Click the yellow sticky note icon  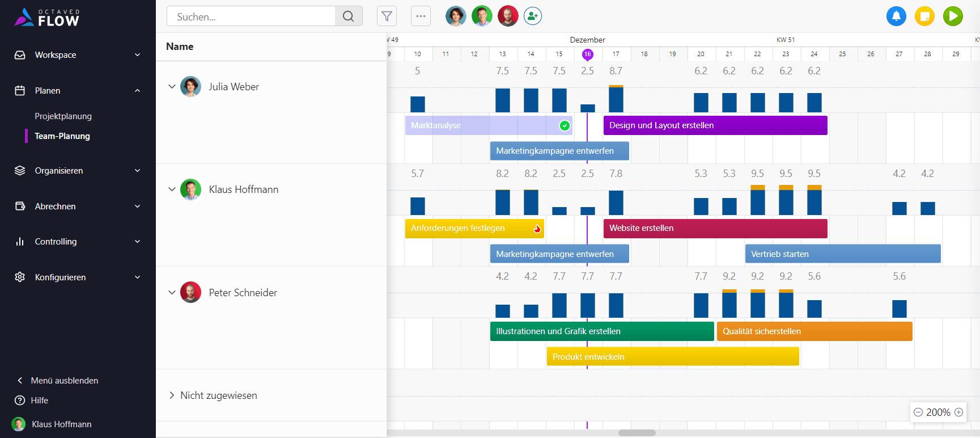point(924,16)
